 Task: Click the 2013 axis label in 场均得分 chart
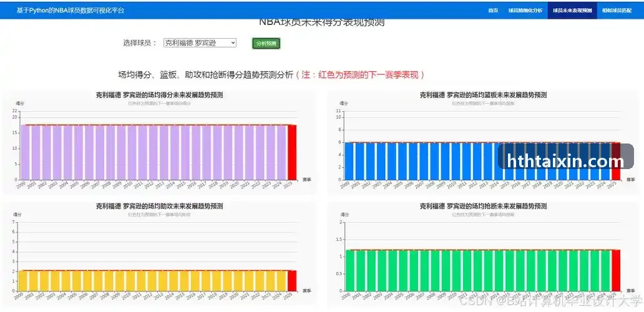159,185
